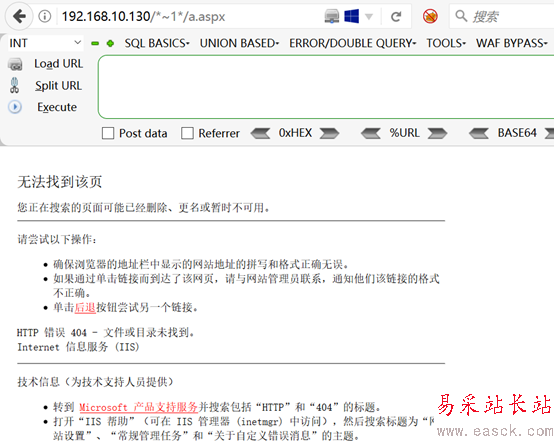This screenshot has width=554, height=446.
Task: Click Split URL button text
Action: point(59,86)
